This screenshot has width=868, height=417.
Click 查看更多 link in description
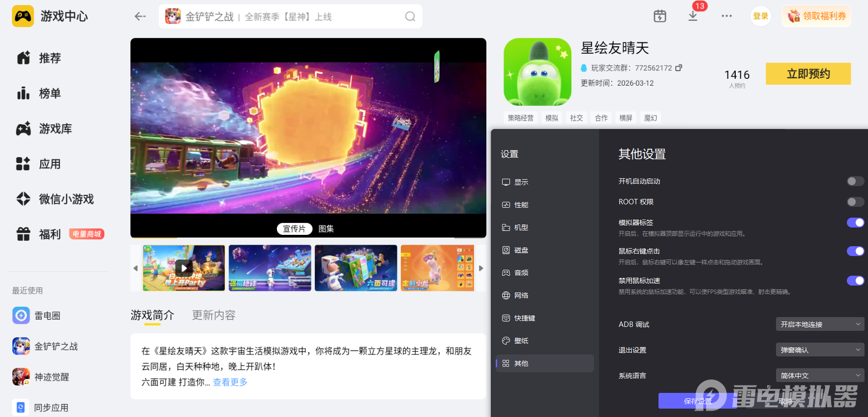pyautogui.click(x=230, y=382)
